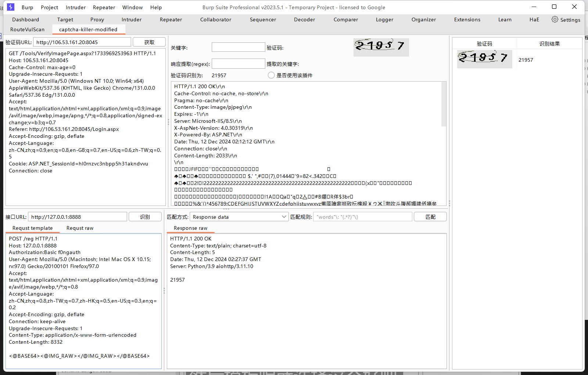Click the Burp Suite logo icon
Viewport: 588px width, 375px height.
point(11,7)
